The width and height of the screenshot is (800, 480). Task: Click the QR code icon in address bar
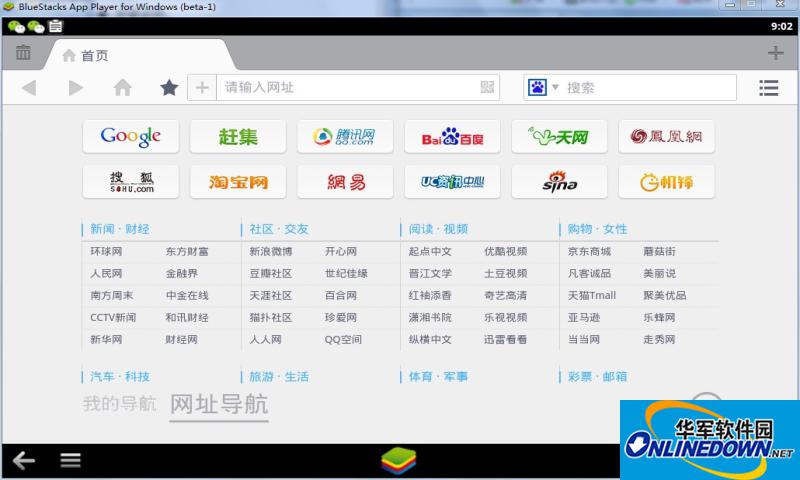487,87
